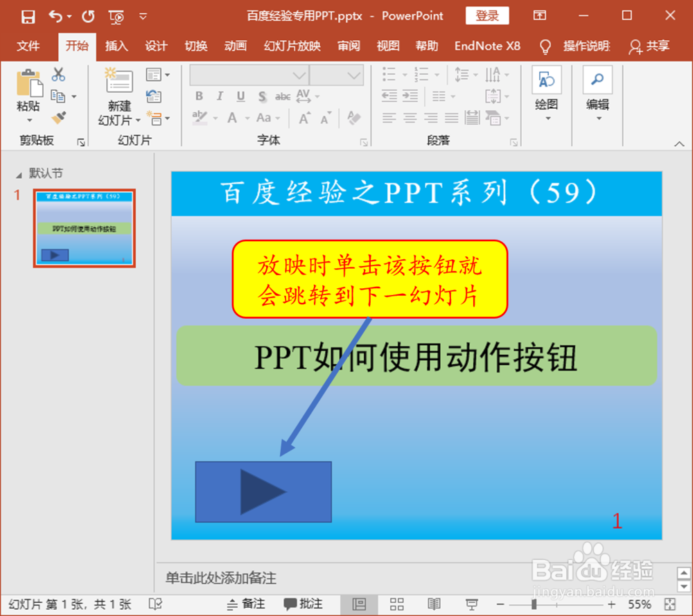The width and height of the screenshot is (693, 616).
Task: Open the 编辑 editing group button
Action: (x=597, y=94)
